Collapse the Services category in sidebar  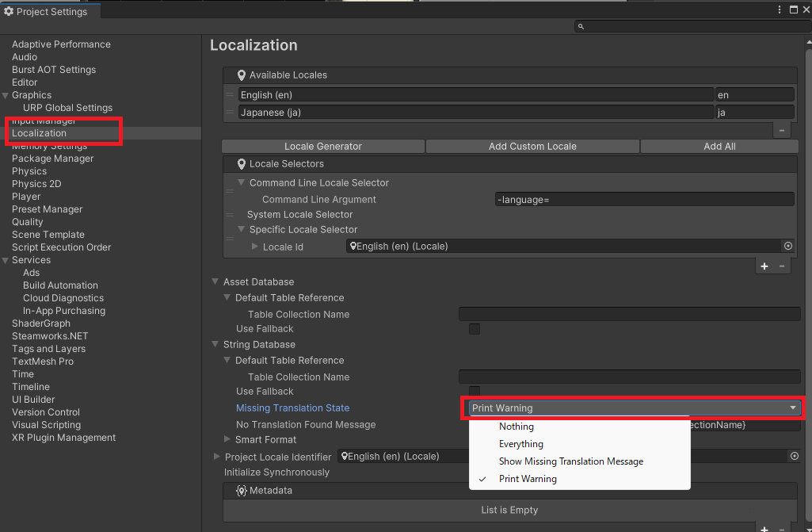[6, 260]
